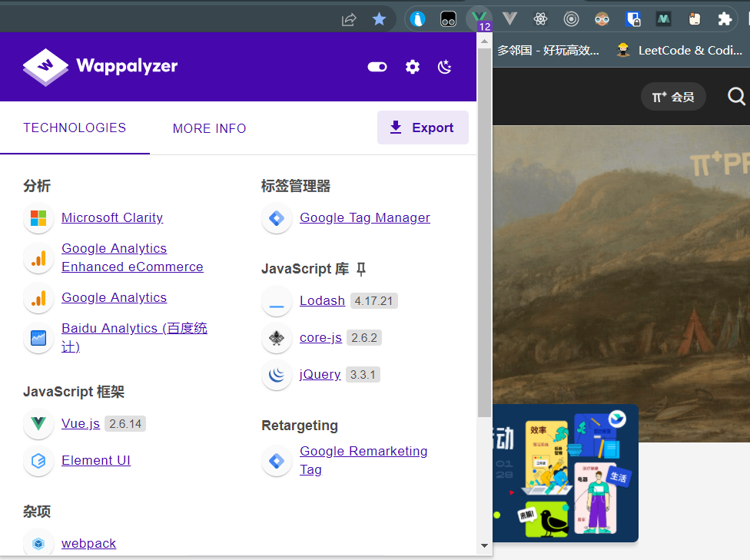Image resolution: width=750 pixels, height=560 pixels.
Task: Click the 杂项 category heading
Action: 37,512
